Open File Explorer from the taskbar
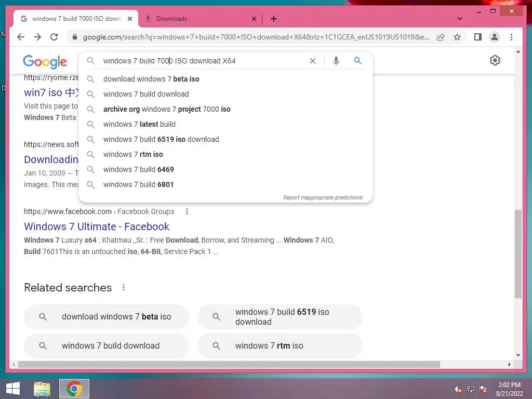Image resolution: width=532 pixels, height=399 pixels. pyautogui.click(x=42, y=389)
